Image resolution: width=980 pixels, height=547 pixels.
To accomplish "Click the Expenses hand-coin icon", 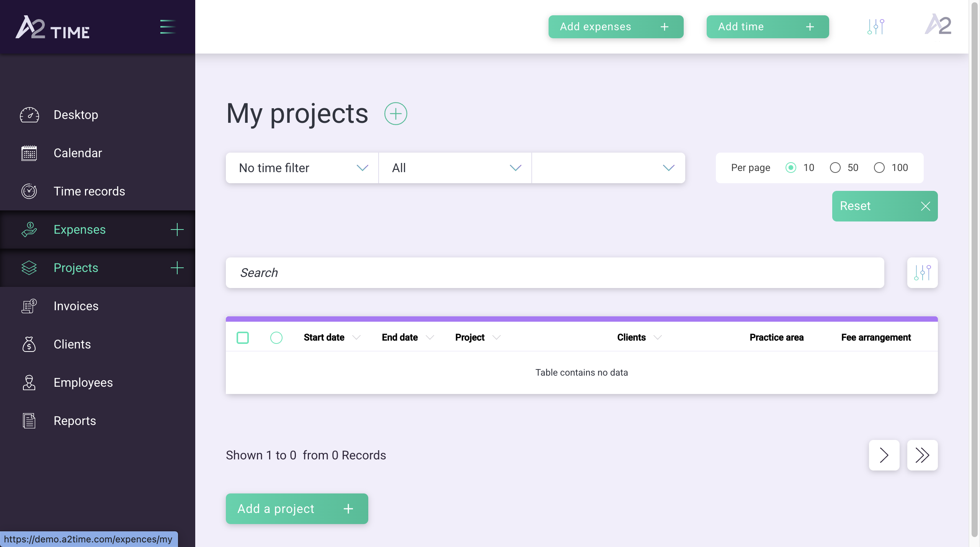I will coord(29,230).
